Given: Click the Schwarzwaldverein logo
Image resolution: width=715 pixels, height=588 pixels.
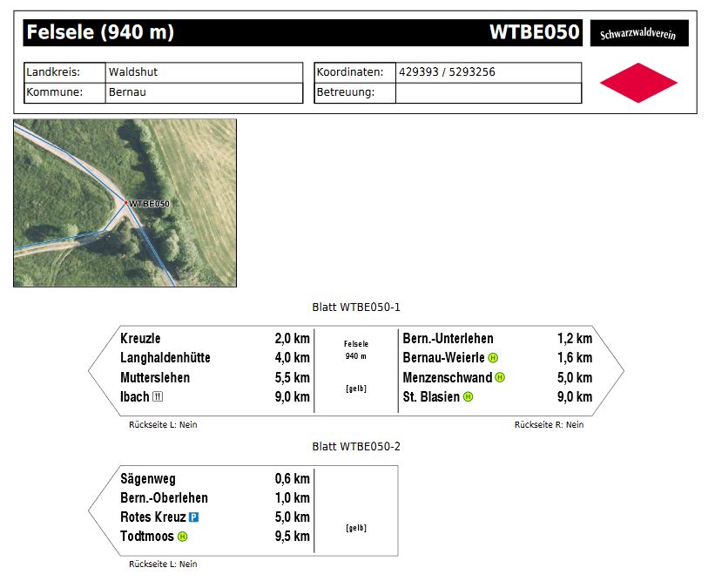Looking at the screenshot, I should point(638,34).
